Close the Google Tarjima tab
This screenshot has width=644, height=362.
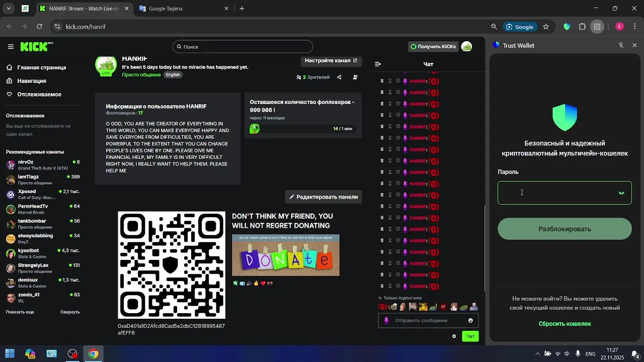[226, 9]
